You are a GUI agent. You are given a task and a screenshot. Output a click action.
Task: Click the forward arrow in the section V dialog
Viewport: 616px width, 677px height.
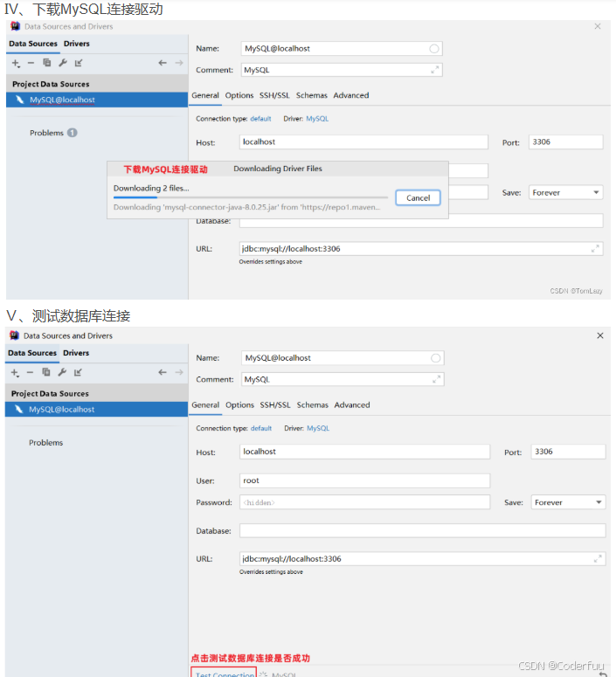(179, 372)
